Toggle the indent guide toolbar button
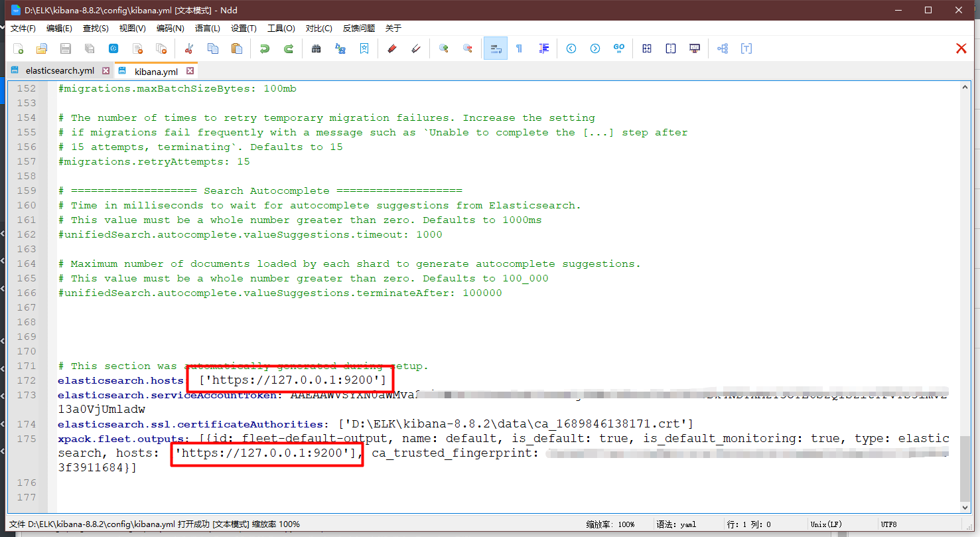 544,48
